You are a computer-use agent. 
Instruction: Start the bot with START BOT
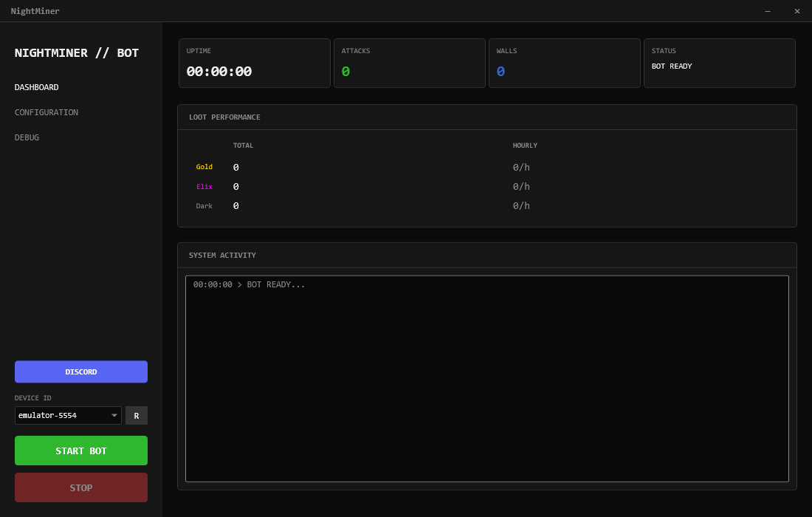81,451
